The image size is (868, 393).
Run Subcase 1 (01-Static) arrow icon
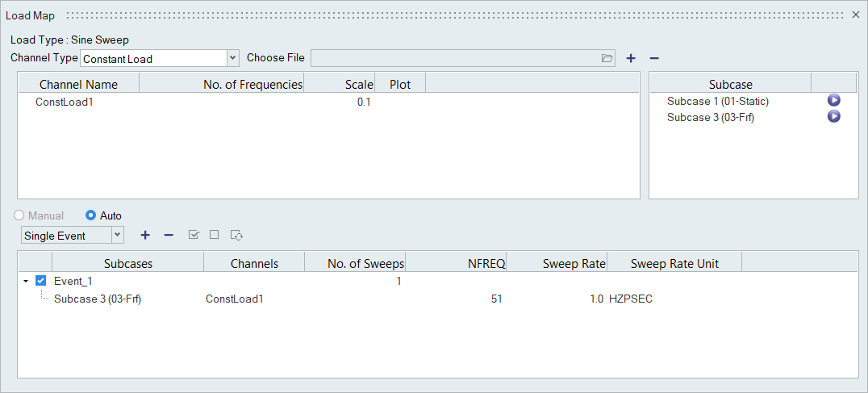834,101
